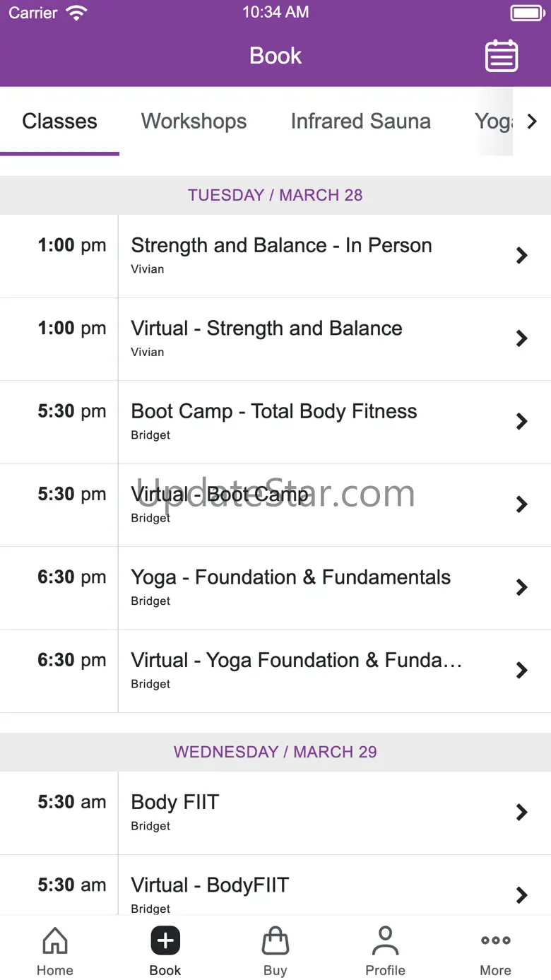Viewport: 551px width, 980px height.
Task: Switch to the Workshops tab
Action: point(194,122)
